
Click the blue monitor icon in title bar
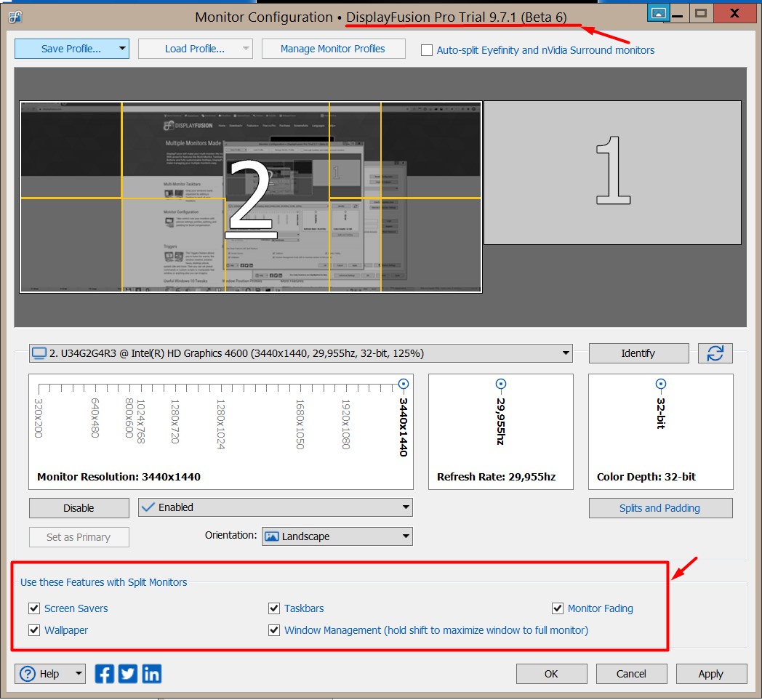click(x=658, y=13)
